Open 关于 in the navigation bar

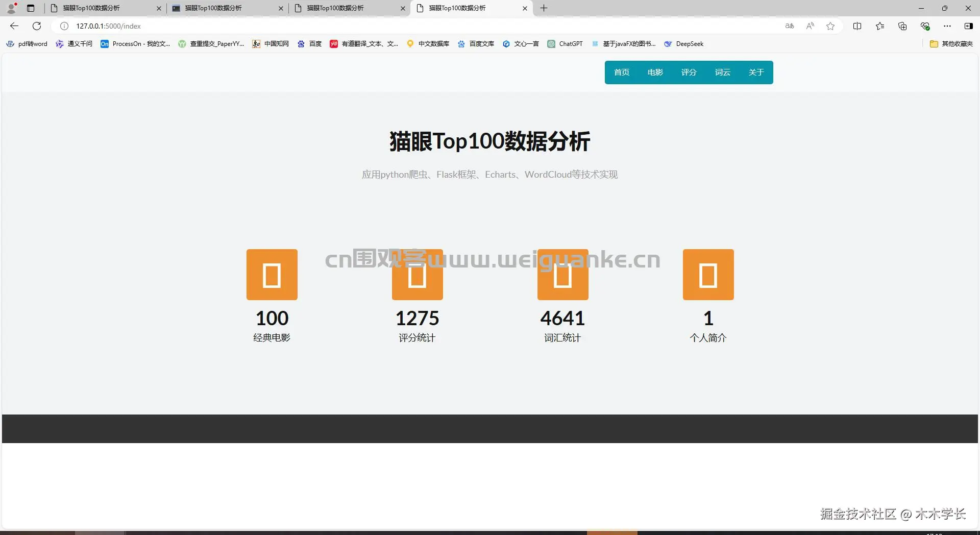[x=756, y=72]
